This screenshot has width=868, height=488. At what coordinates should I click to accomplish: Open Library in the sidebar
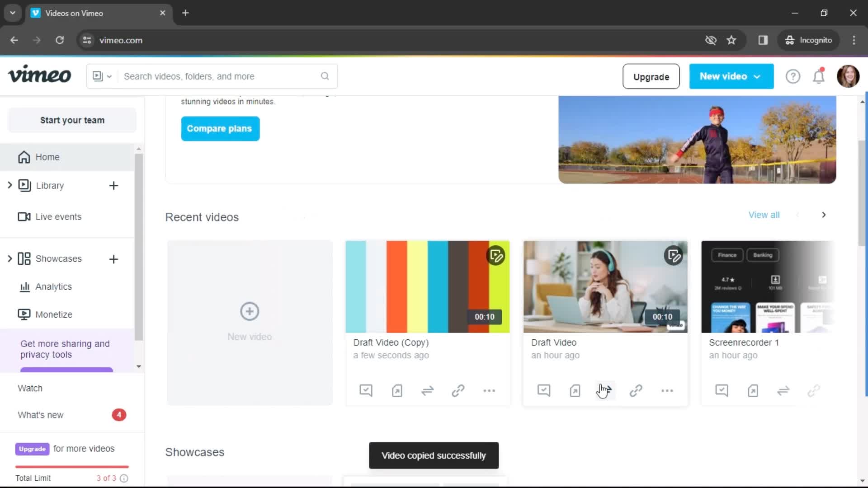(50, 186)
